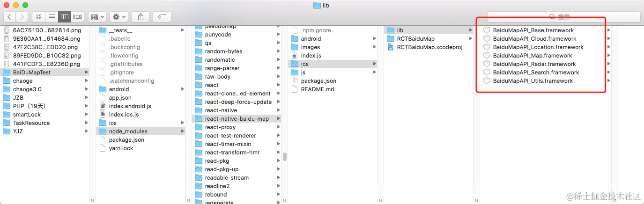
Task: Select the react-proxy folder icon
Action: (199, 127)
